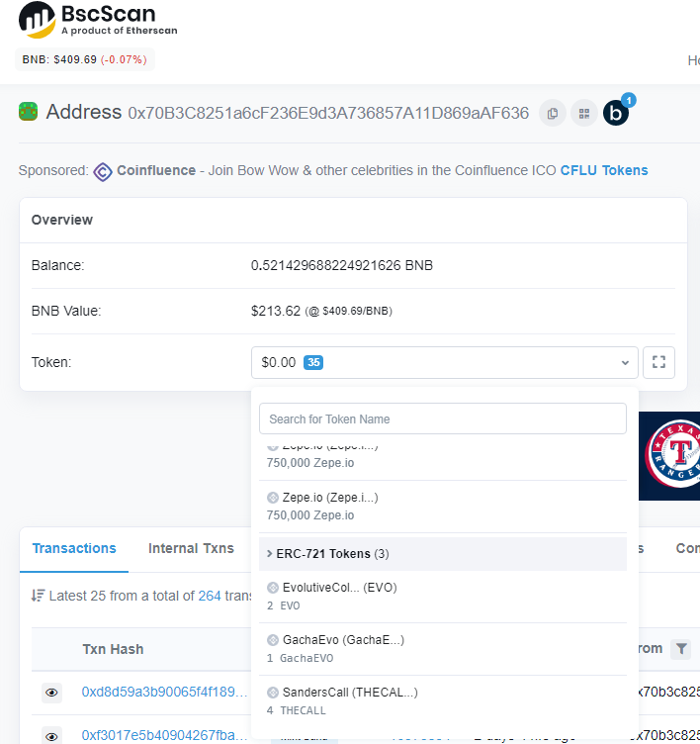Click the Txn Hash column header
The width and height of the screenshot is (700, 744).
[113, 649]
